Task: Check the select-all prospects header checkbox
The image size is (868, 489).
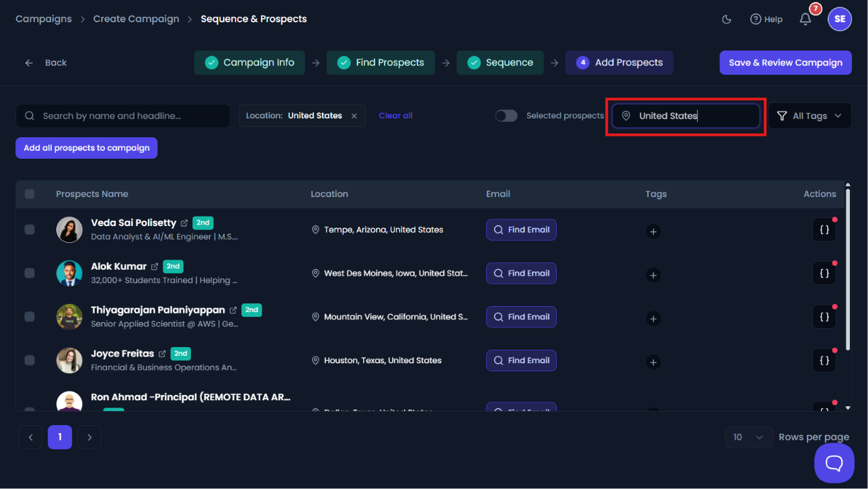Action: 30,194
